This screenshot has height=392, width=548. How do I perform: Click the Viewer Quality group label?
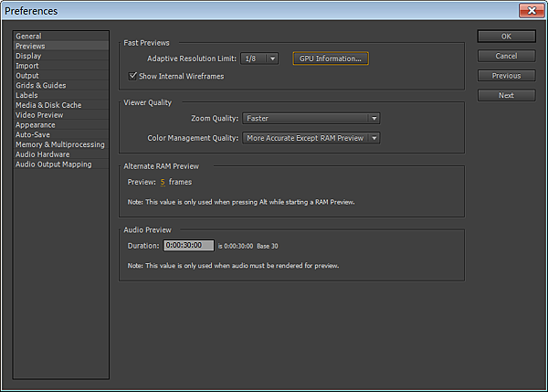[147, 103]
